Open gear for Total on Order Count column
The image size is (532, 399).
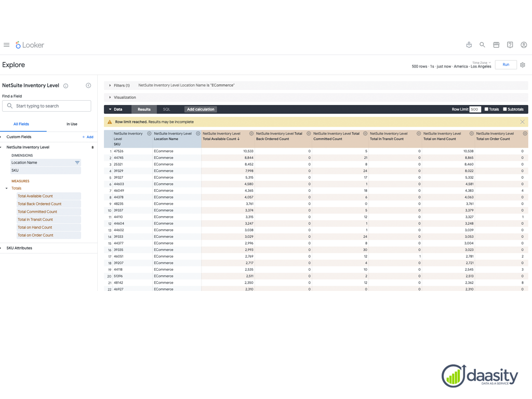click(525, 134)
